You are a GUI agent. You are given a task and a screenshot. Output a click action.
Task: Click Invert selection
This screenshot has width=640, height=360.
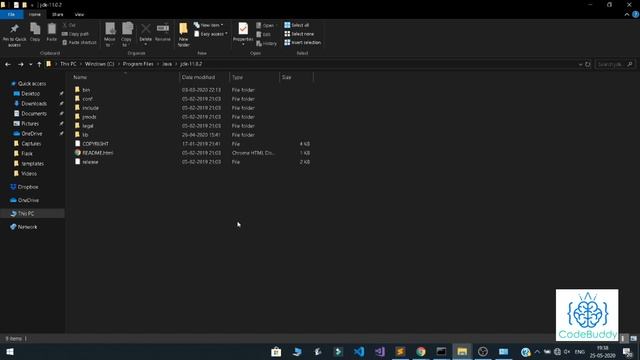[302, 42]
